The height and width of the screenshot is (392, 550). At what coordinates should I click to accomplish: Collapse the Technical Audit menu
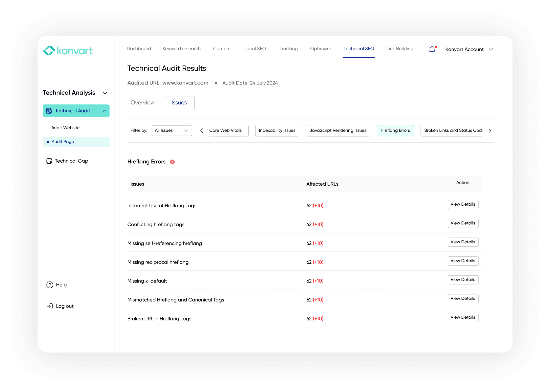(105, 111)
